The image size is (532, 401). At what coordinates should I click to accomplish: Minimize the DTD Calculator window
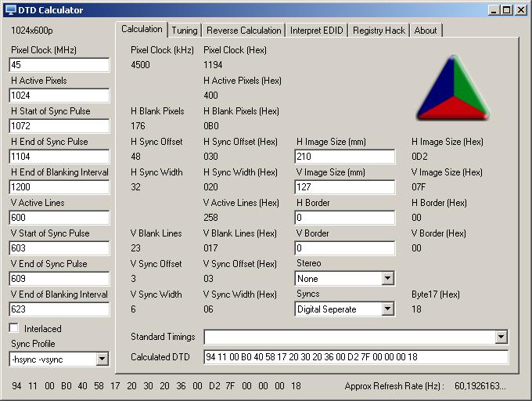click(x=494, y=10)
